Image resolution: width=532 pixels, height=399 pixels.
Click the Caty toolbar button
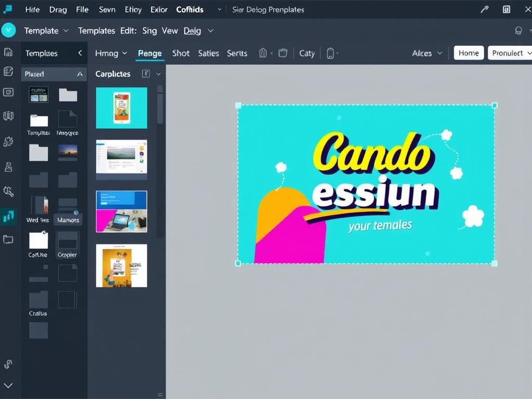307,54
